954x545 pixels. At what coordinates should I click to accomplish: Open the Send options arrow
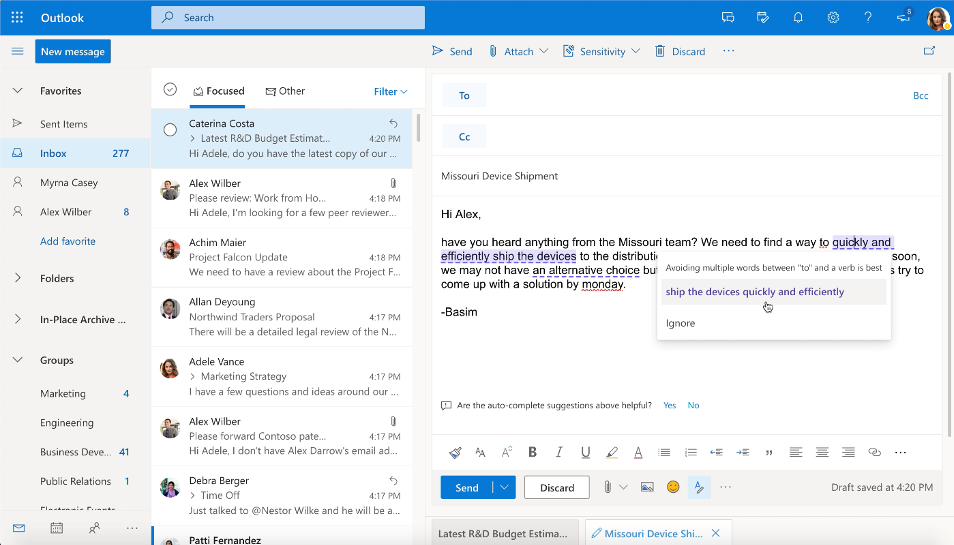click(504, 487)
